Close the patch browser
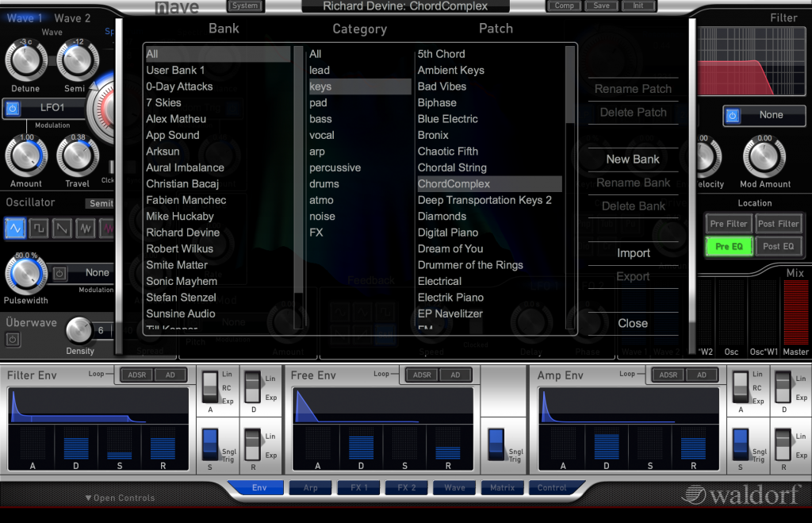Image resolution: width=812 pixels, height=523 pixels. click(x=633, y=324)
